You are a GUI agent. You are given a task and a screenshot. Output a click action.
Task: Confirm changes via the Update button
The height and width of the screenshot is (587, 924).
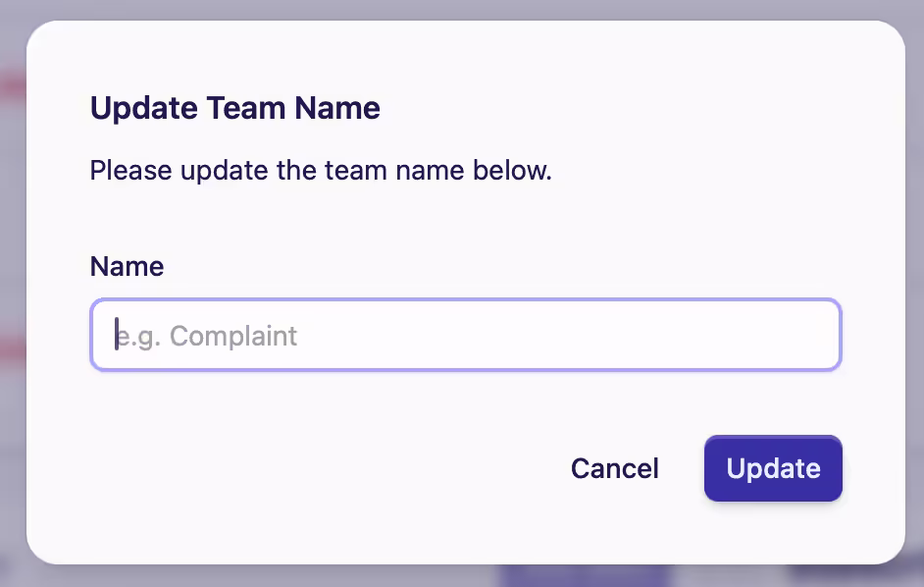(773, 468)
